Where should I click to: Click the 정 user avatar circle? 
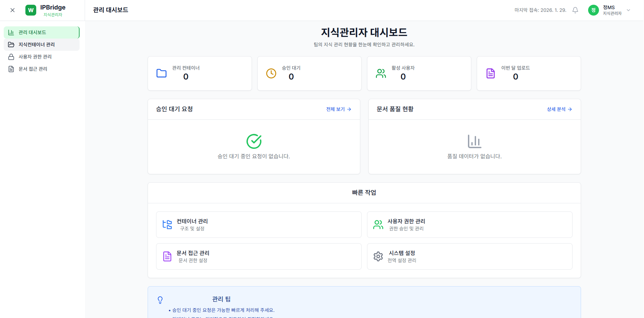pos(593,10)
